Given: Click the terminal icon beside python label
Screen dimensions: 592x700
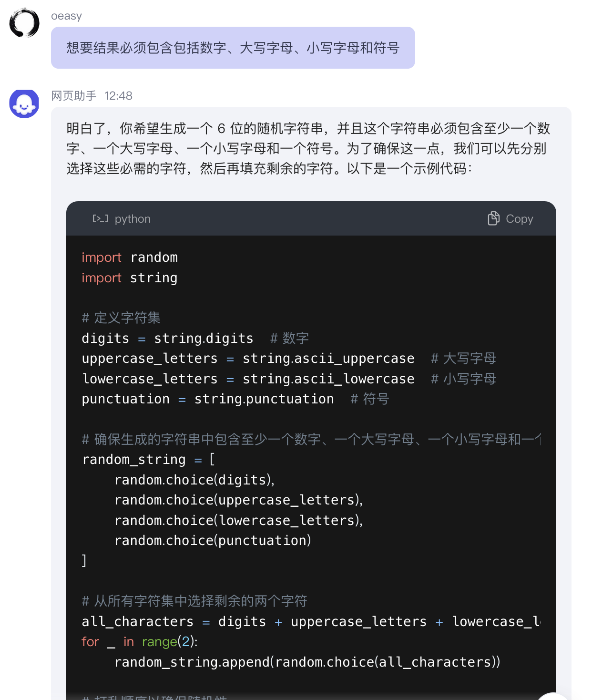Looking at the screenshot, I should [x=100, y=219].
